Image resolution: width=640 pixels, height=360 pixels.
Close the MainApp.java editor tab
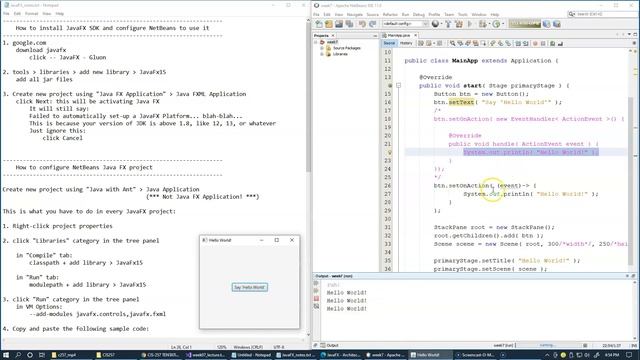tap(416, 36)
